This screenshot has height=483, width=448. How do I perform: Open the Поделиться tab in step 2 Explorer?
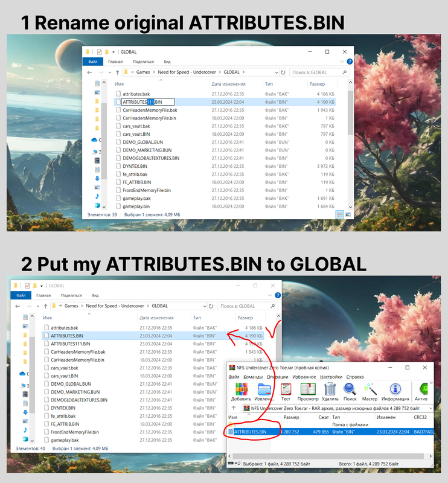click(x=71, y=295)
